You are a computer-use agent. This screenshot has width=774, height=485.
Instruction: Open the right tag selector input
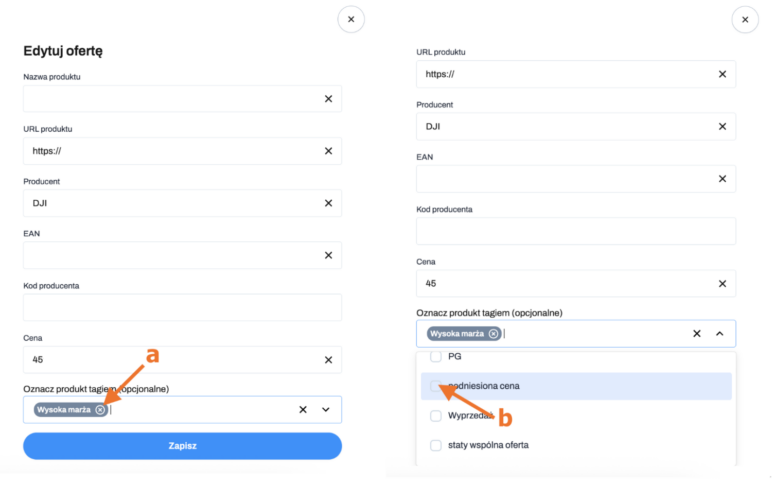590,334
